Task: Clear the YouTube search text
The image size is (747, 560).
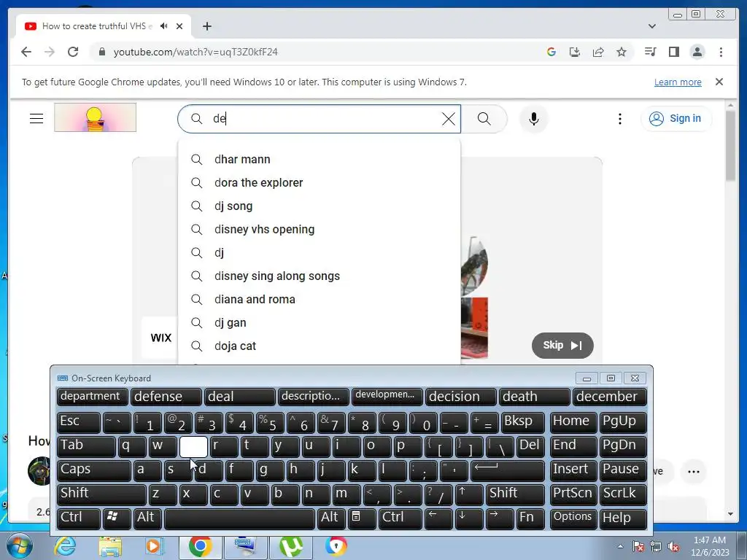Action: coord(449,119)
